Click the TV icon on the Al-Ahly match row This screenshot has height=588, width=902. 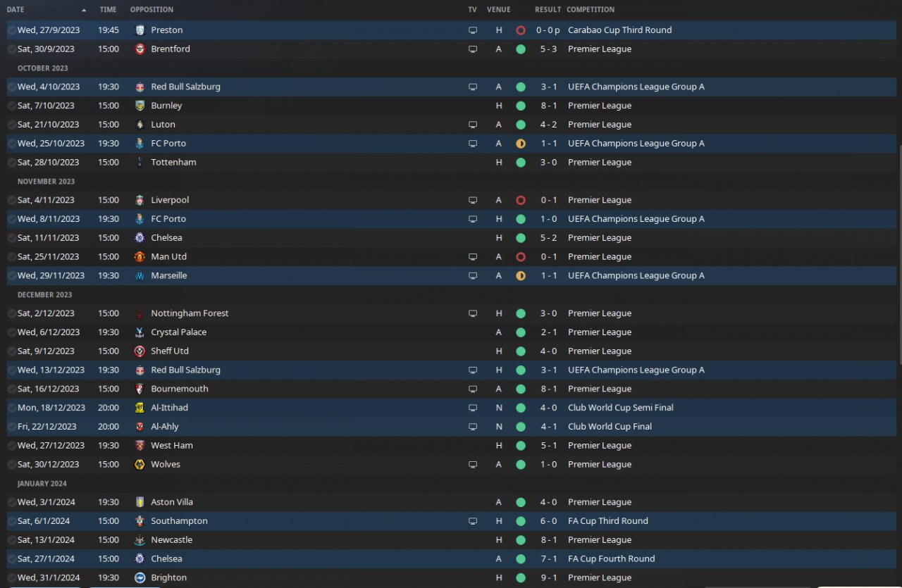(473, 427)
